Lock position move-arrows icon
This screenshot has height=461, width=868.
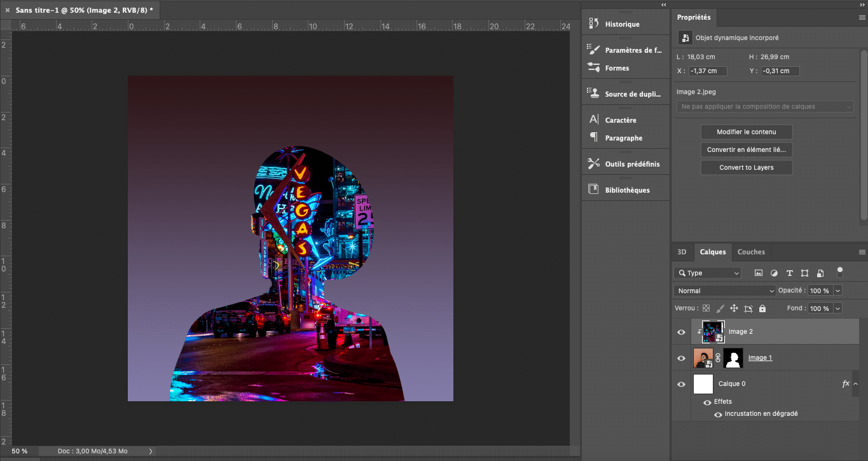pos(734,308)
